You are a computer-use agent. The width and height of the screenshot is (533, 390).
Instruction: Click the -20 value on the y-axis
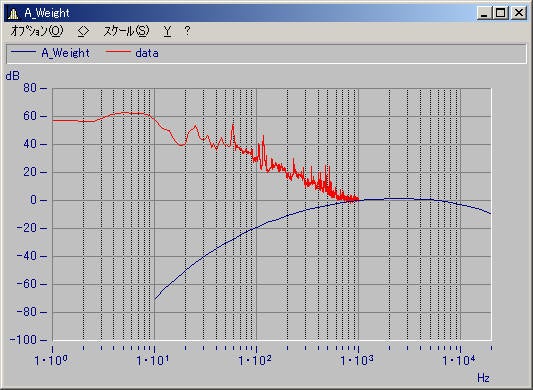(x=27, y=228)
